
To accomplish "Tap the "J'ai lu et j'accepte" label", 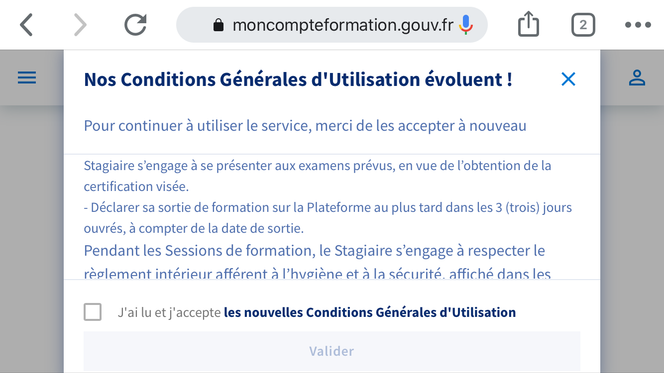I will tap(169, 312).
